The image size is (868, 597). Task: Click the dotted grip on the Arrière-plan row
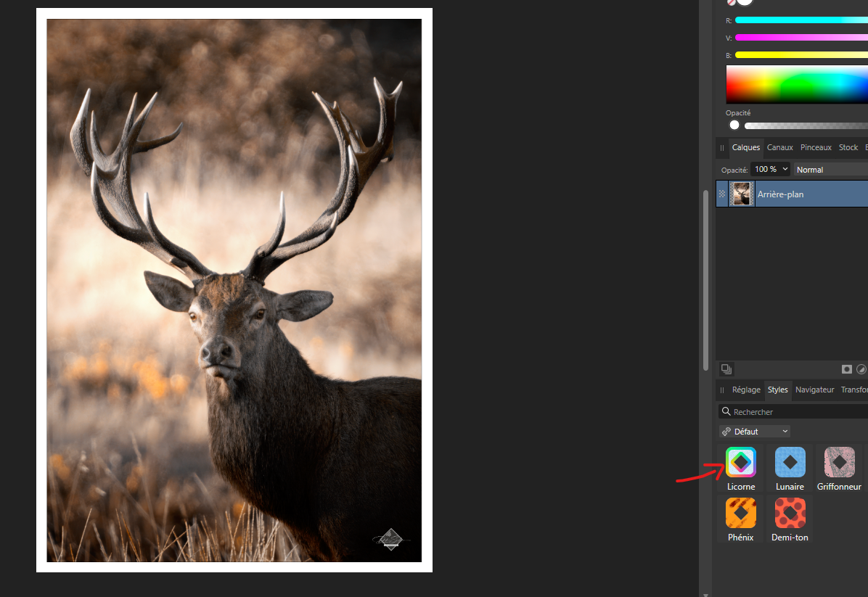722,194
